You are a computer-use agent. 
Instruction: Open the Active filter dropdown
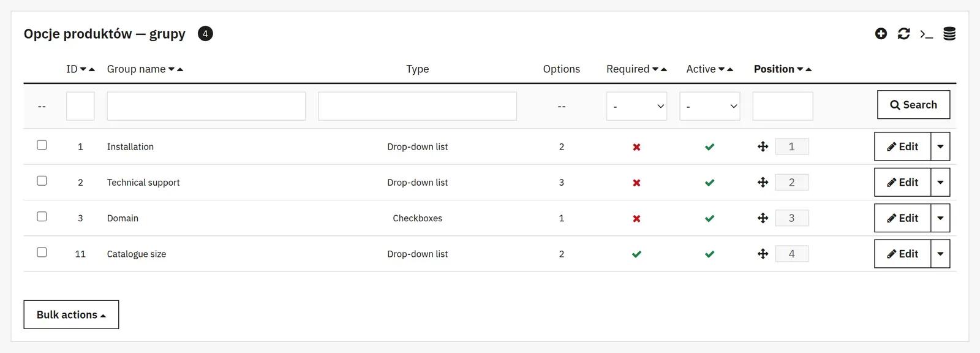click(x=709, y=106)
